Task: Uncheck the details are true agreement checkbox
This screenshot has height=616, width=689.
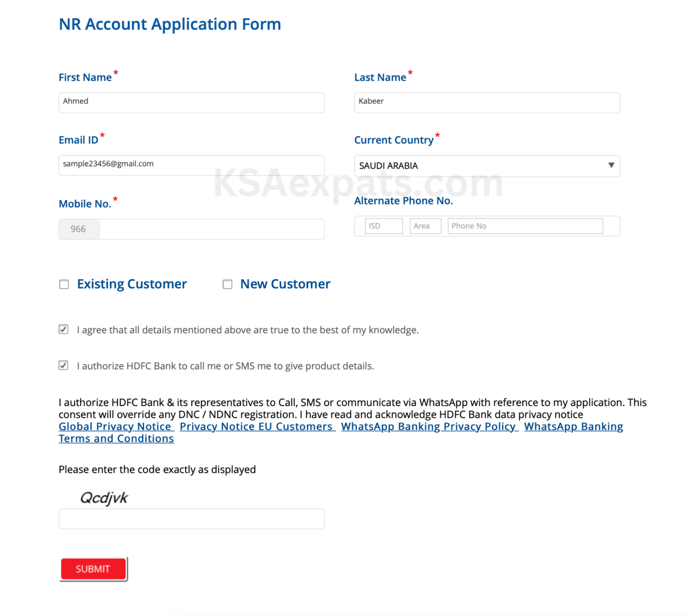Action: point(63,329)
